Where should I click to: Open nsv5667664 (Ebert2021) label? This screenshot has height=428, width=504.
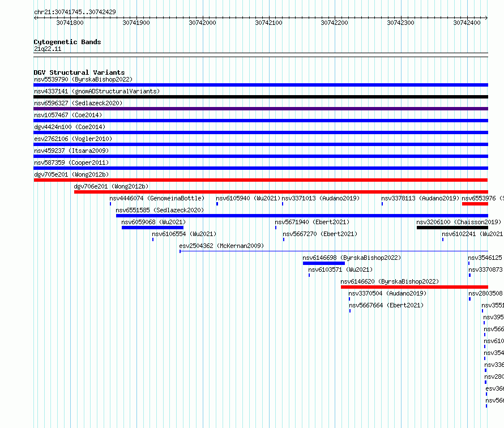[386, 305]
